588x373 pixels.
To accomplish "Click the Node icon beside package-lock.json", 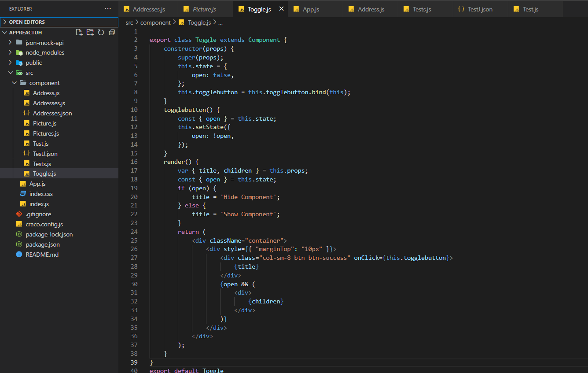I will coord(19,234).
